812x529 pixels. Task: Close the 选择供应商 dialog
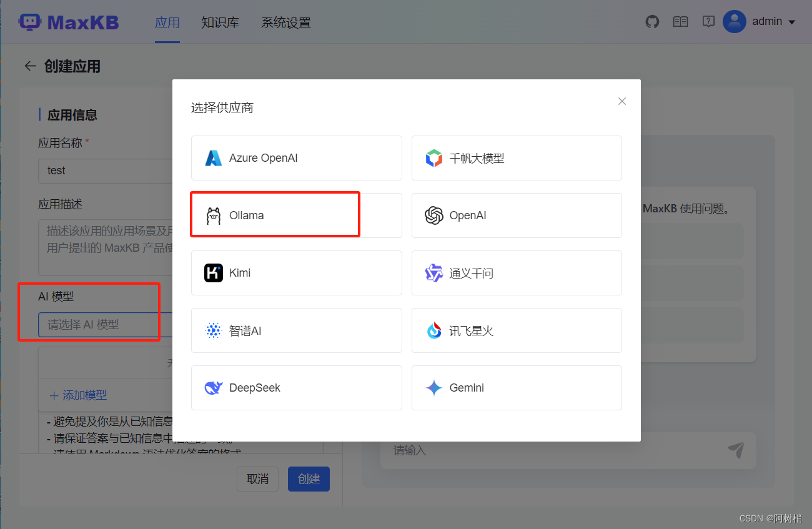pyautogui.click(x=621, y=101)
